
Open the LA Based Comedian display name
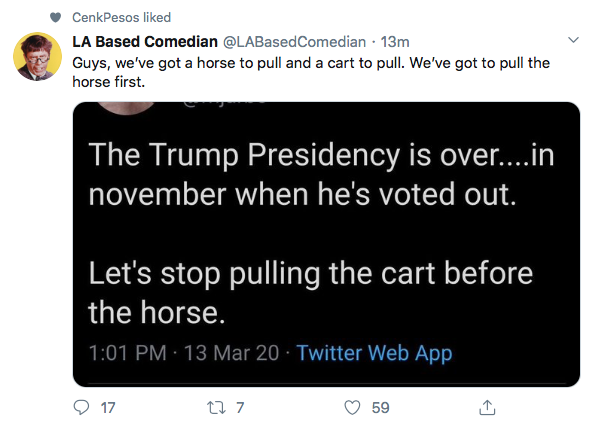coord(145,42)
